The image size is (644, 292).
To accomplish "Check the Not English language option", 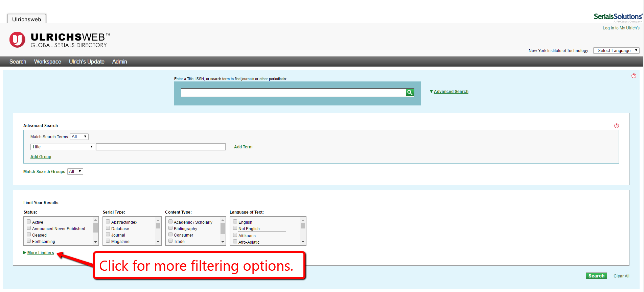I will 235,228.
